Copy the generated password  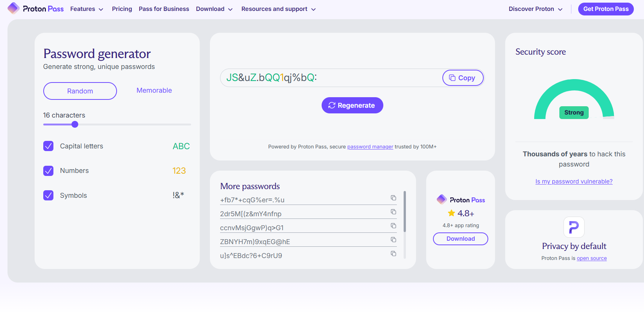coord(463,78)
